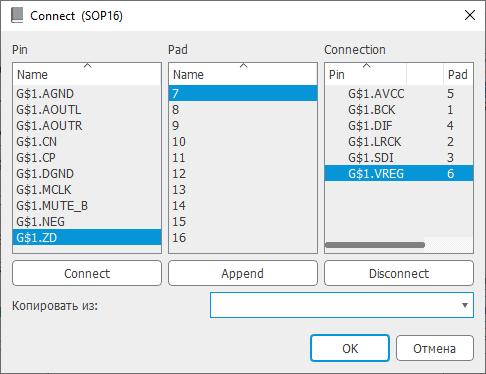
Task: Select pin G$1.MUTE_B
Action: tap(87, 206)
